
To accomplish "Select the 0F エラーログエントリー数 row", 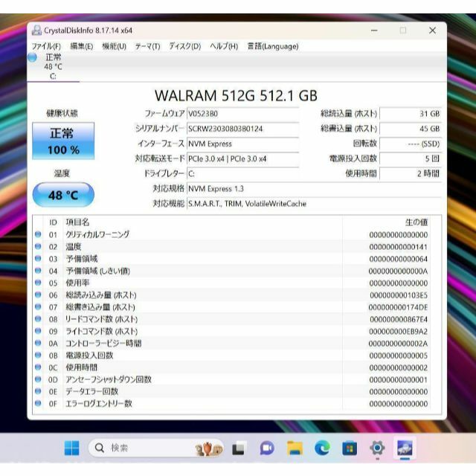I will click(232, 404).
